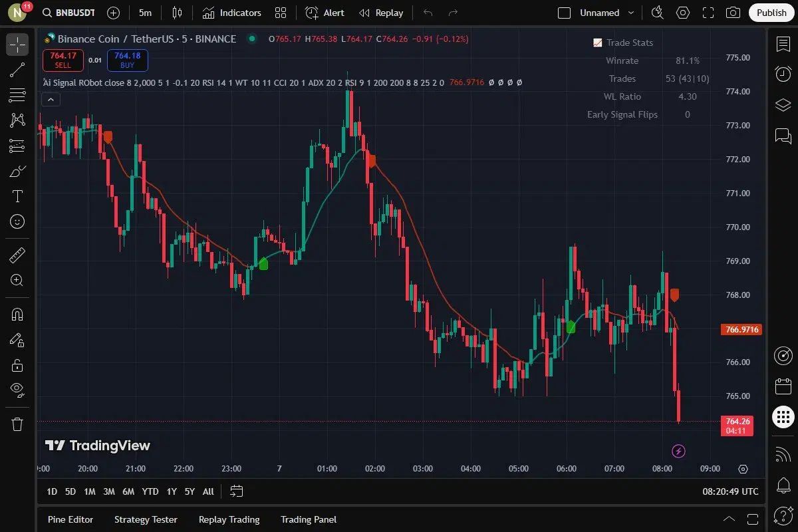The width and height of the screenshot is (798, 532).
Task: Open the emoji and icons tool
Action: coord(17,221)
